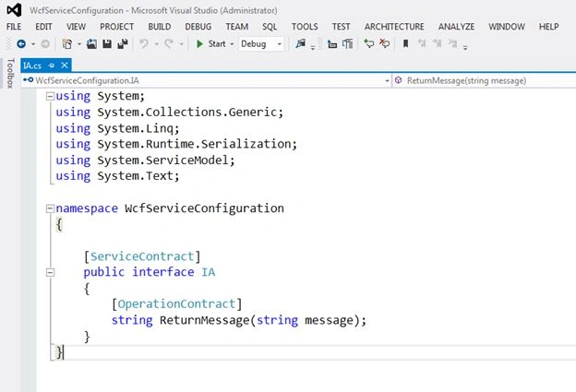Image resolution: width=576 pixels, height=392 pixels.
Task: Toggle a bookmark with bookmark icon
Action: pyautogui.click(x=405, y=44)
